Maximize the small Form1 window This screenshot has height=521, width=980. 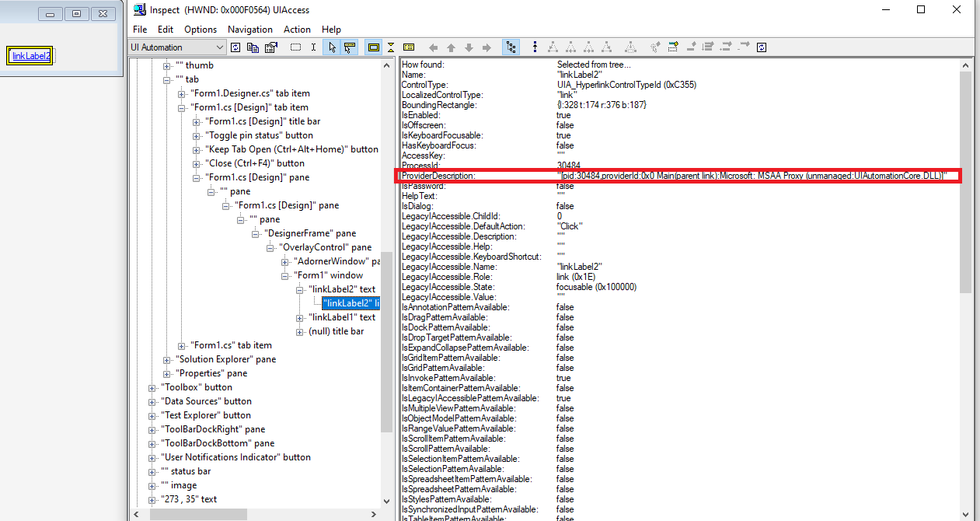click(76, 14)
